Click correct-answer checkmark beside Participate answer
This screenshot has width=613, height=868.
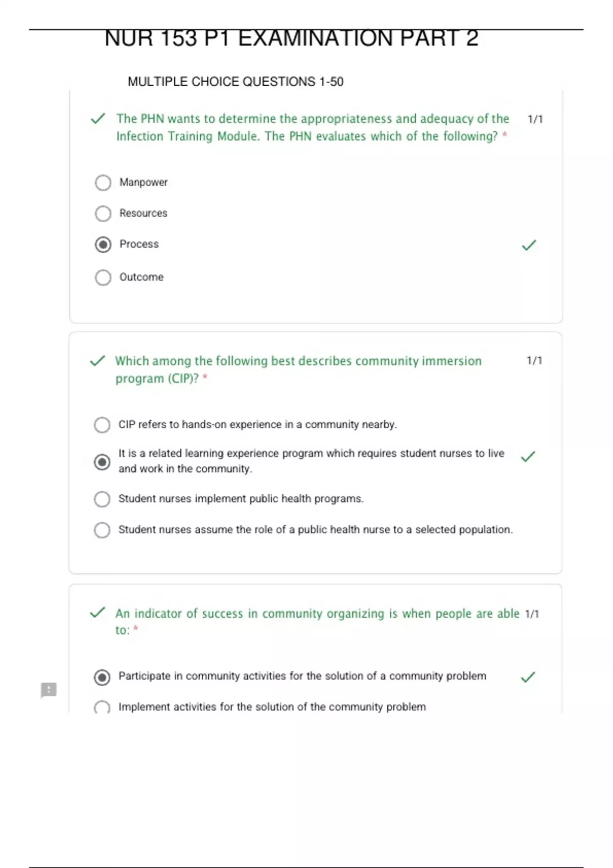tap(528, 678)
